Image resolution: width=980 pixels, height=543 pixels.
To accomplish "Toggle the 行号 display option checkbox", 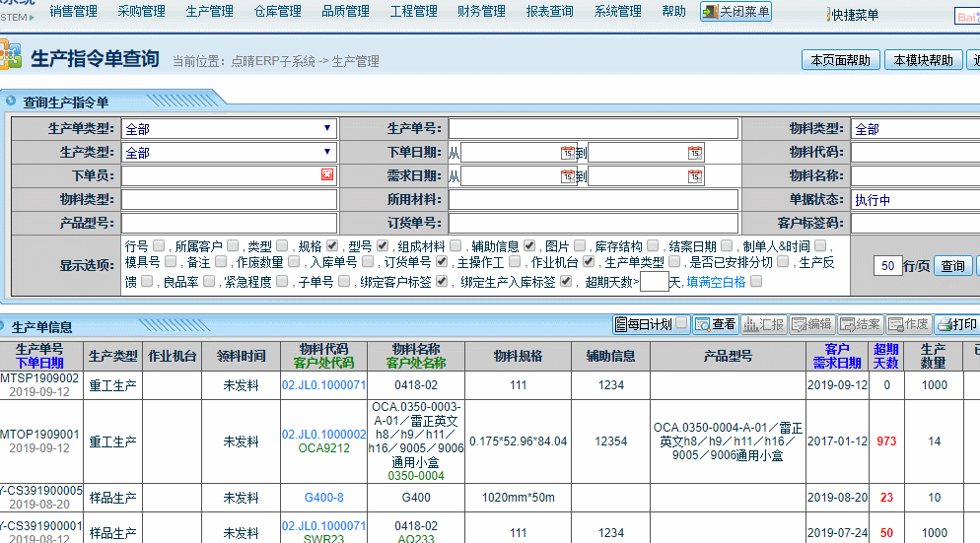I will [159, 245].
